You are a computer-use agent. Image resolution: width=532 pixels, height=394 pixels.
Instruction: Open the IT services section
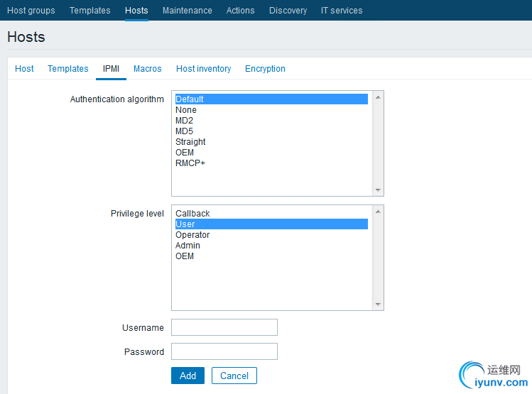(342, 11)
